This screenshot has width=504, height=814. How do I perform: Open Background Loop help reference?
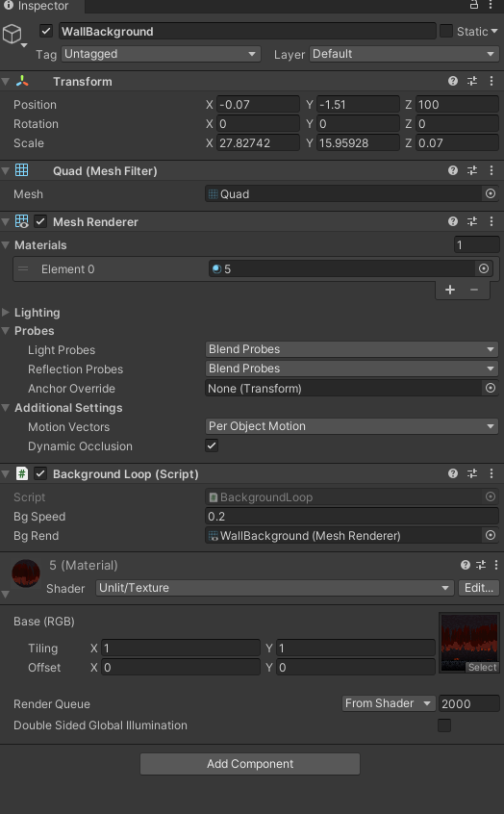pyautogui.click(x=453, y=473)
